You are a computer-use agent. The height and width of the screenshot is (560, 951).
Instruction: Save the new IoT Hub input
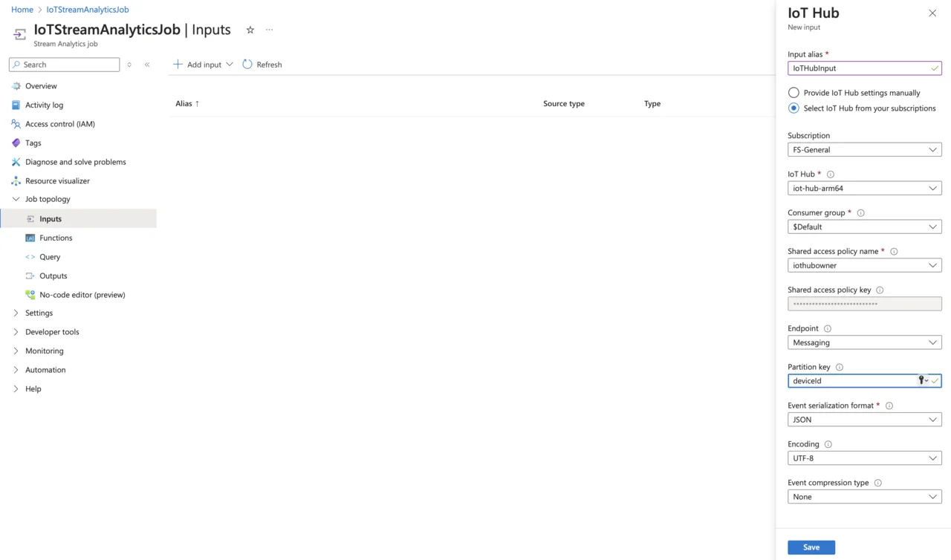811,547
